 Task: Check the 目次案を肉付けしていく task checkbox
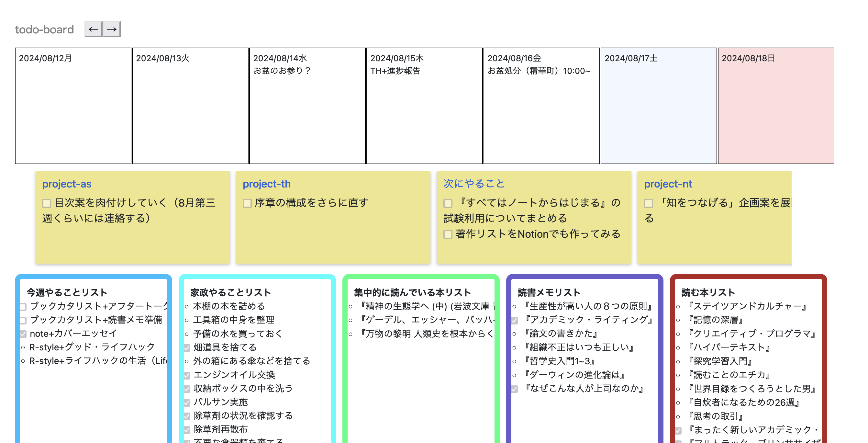(x=47, y=203)
